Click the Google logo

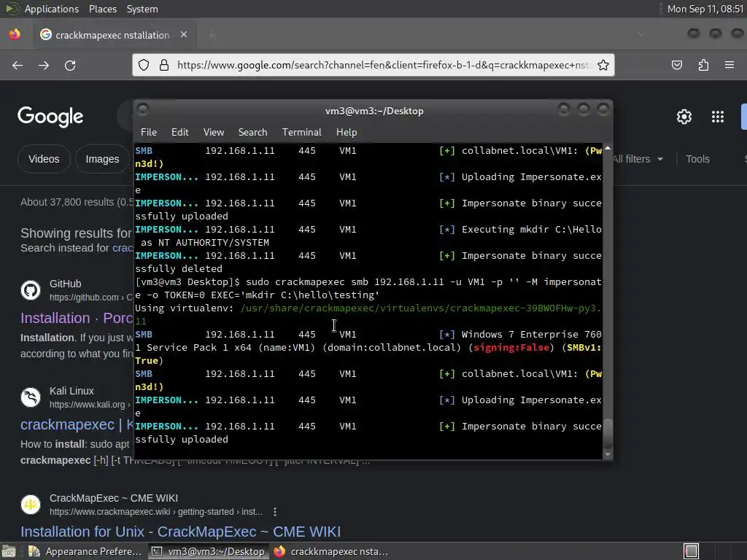tap(50, 117)
